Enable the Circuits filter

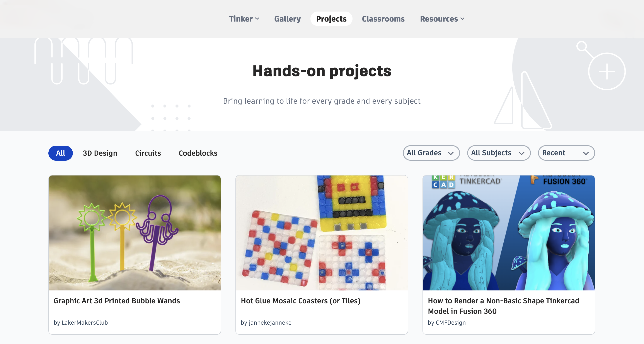tap(148, 153)
